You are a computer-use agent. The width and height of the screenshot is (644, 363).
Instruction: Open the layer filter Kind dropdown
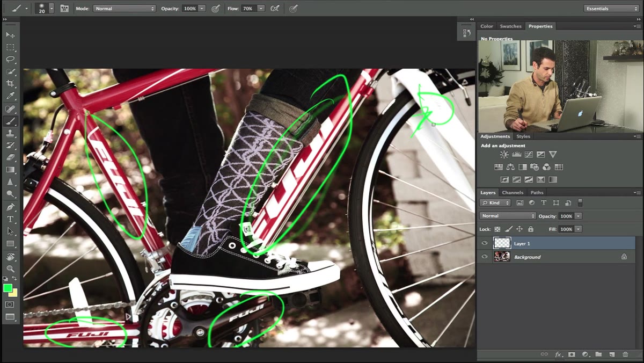pyautogui.click(x=495, y=202)
